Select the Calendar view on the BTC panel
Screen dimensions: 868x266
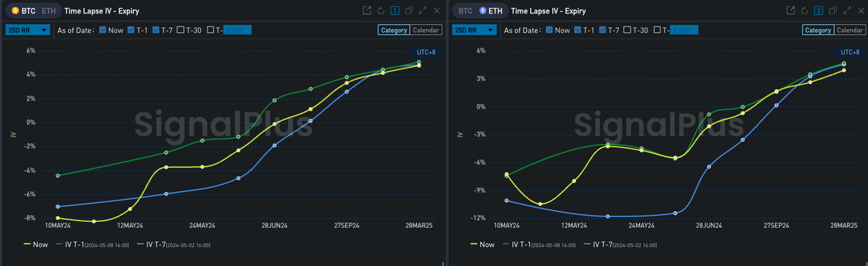coord(426,30)
